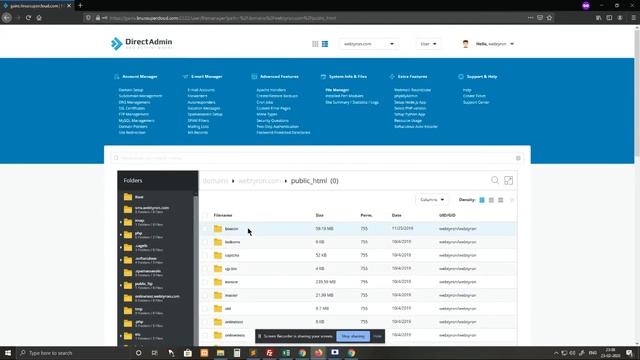Open the Extra Features menu heading

click(x=412, y=76)
